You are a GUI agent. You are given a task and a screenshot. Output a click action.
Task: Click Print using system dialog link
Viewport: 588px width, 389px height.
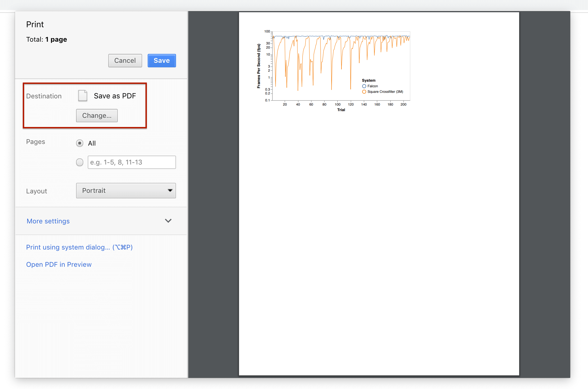(x=79, y=247)
